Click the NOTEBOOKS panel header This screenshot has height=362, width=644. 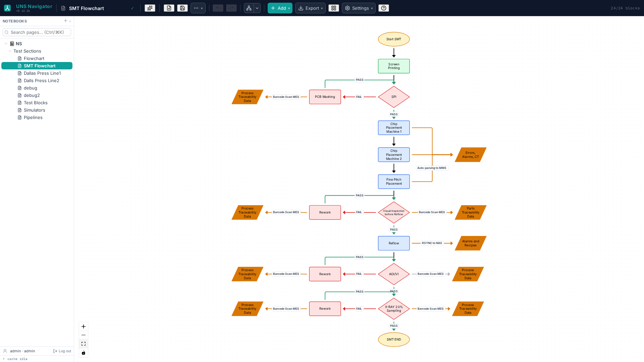(x=15, y=21)
